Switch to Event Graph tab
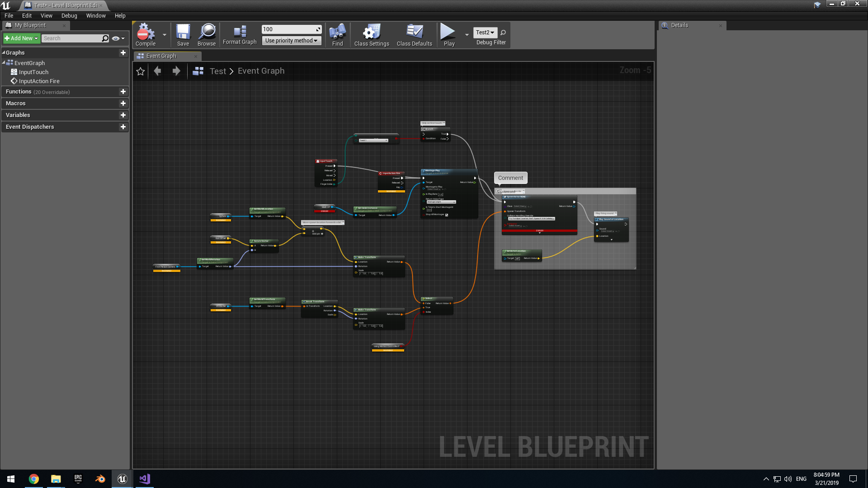This screenshot has height=488, width=868. tap(167, 56)
